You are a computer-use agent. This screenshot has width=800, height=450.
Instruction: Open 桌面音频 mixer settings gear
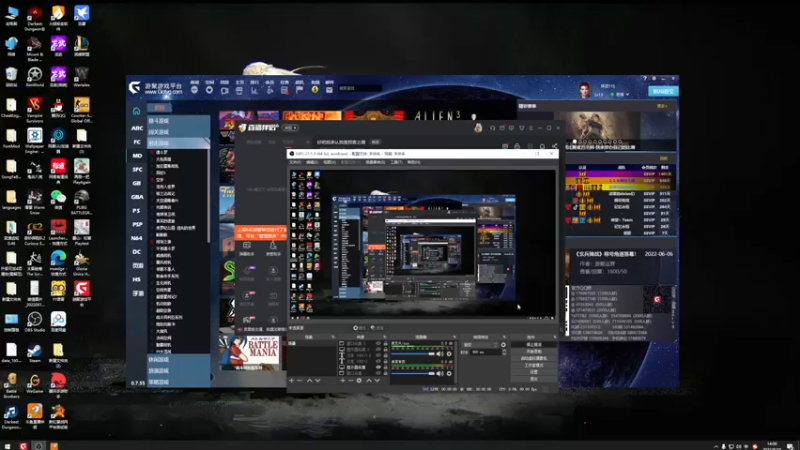449,373
